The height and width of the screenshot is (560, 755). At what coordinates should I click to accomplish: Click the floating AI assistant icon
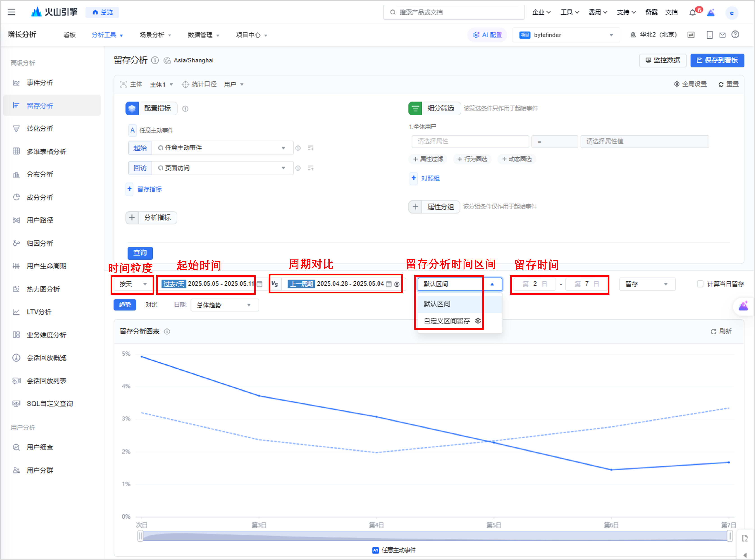click(744, 306)
